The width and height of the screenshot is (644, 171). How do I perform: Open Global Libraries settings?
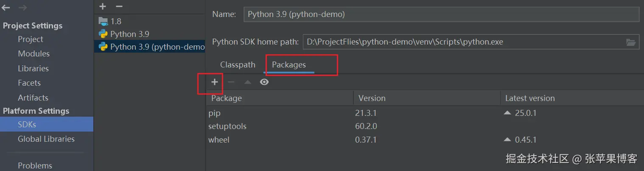click(46, 139)
